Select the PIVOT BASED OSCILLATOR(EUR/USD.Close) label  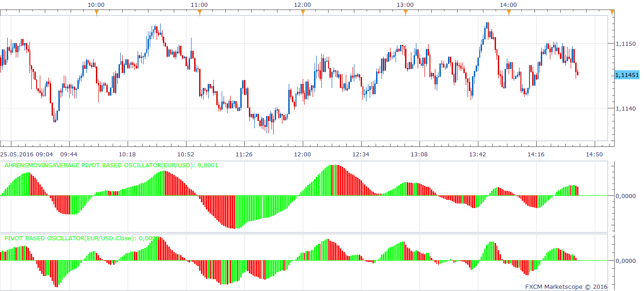pyautogui.click(x=82, y=238)
